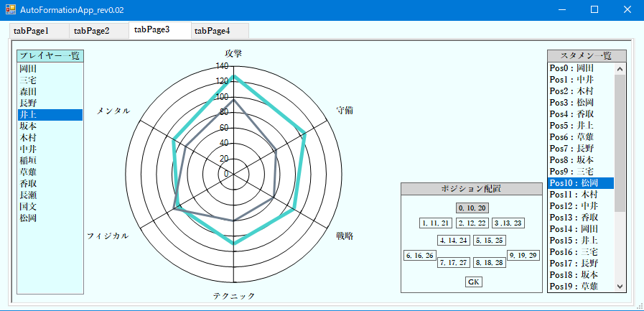Select 中井 in the player list
644x311 pixels.
point(50,149)
